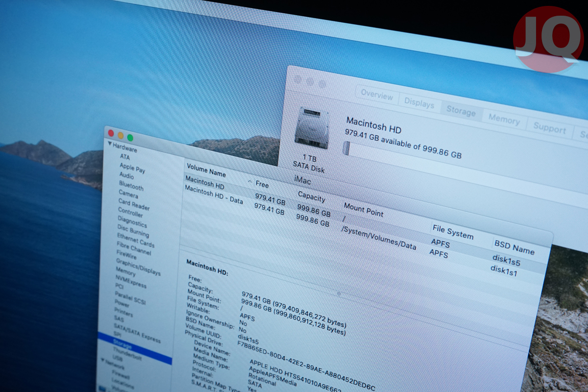
Task: Select NVMExpress in the sidebar
Action: (130, 282)
